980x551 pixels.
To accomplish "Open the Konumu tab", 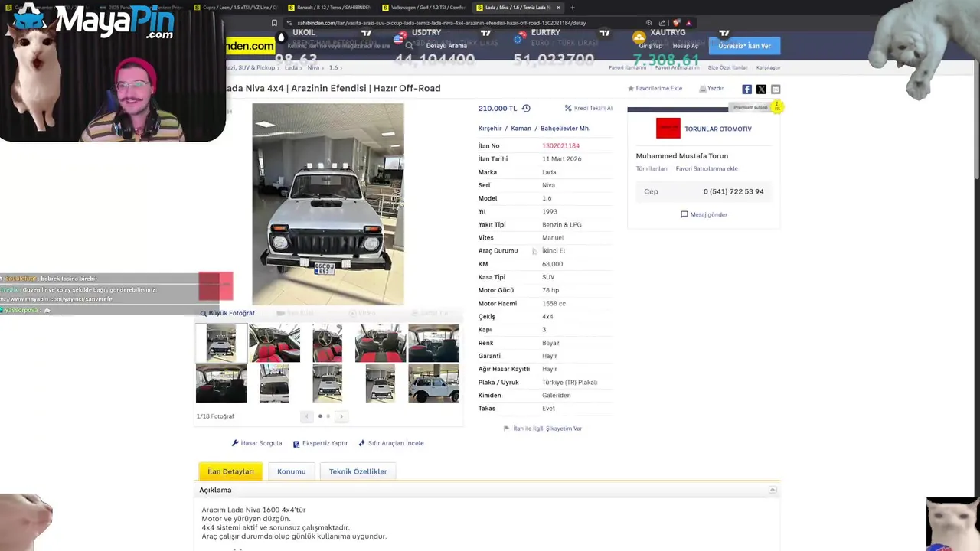I will click(291, 471).
